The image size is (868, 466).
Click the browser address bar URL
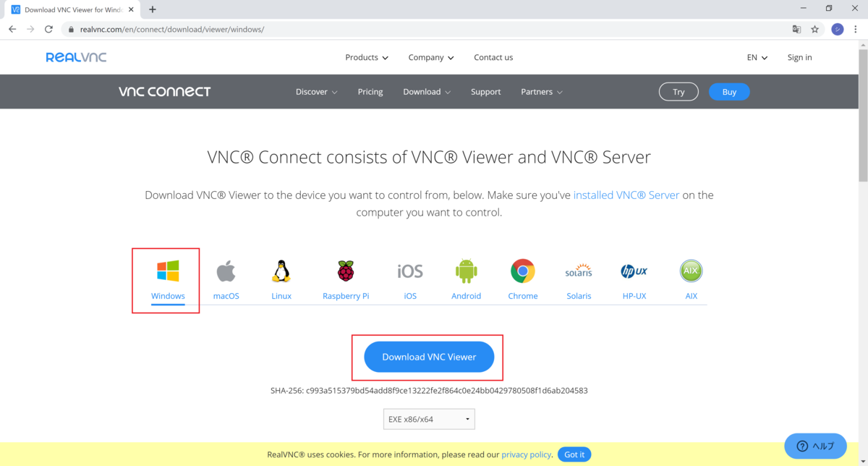coord(172,30)
